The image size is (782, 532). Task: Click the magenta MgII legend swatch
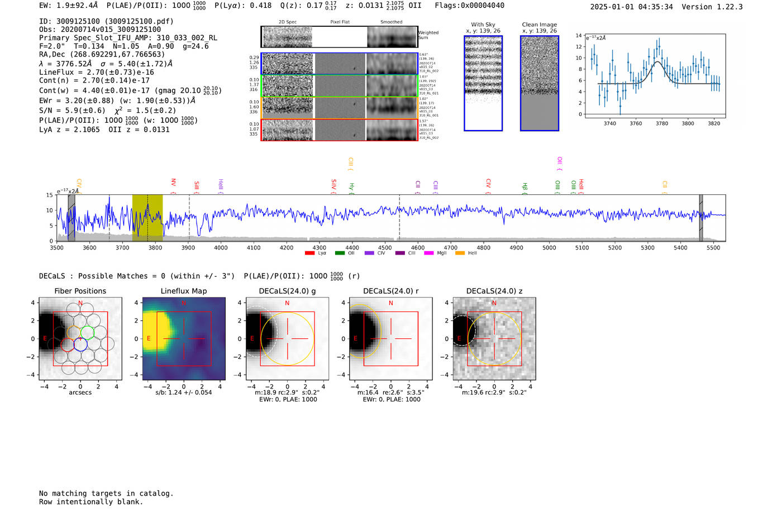pyautogui.click(x=429, y=253)
